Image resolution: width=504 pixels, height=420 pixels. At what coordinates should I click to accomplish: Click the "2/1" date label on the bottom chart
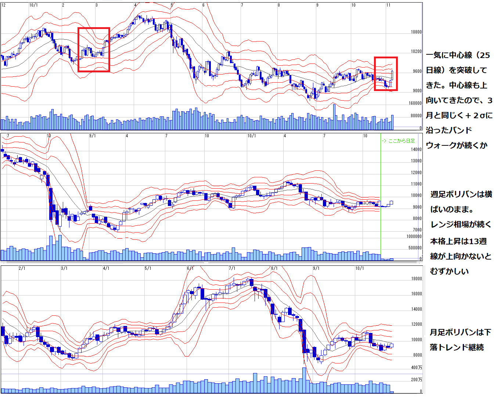point(22,268)
